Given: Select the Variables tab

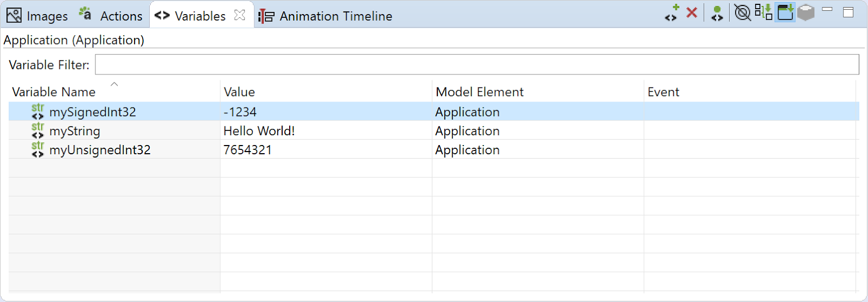Looking at the screenshot, I should pyautogui.click(x=200, y=16).
